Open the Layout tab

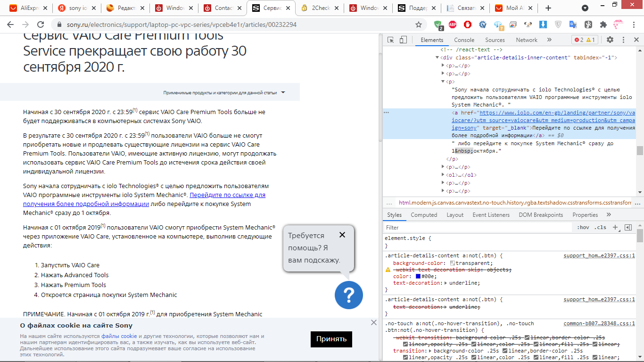click(x=455, y=215)
